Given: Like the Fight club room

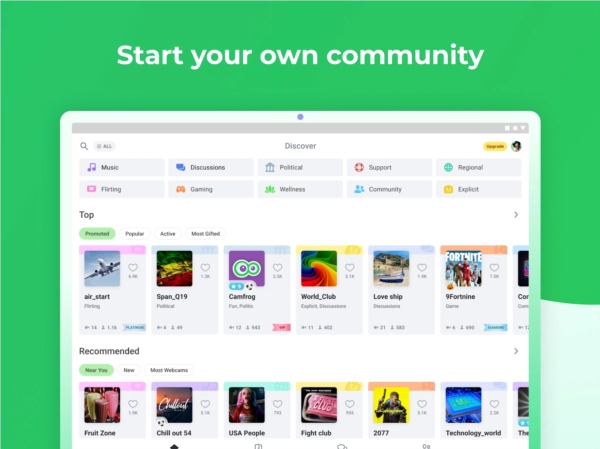Looking at the screenshot, I should point(349,405).
